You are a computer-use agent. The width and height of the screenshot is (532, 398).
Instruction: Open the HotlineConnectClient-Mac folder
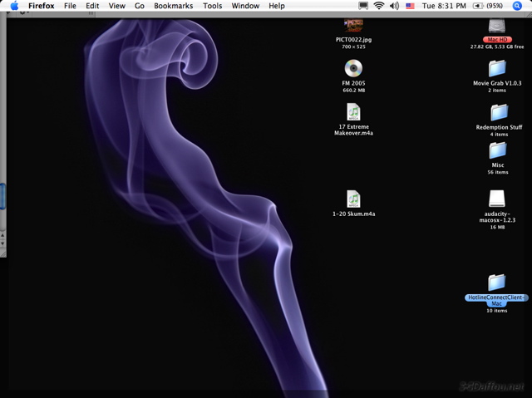[497, 283]
